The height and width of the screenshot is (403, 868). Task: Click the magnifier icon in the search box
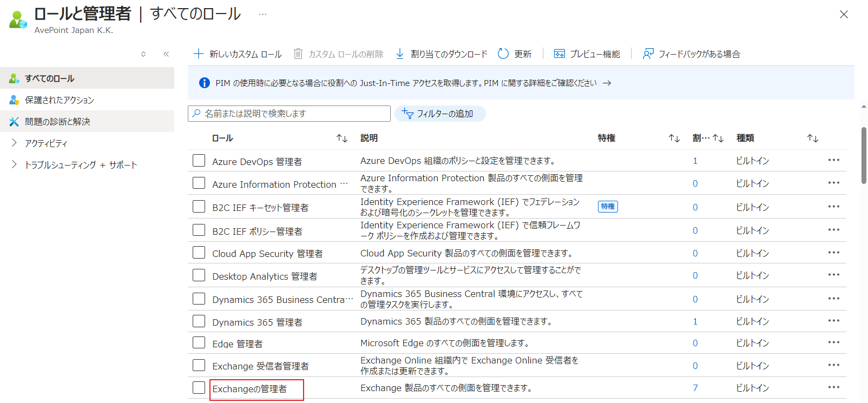pyautogui.click(x=196, y=114)
